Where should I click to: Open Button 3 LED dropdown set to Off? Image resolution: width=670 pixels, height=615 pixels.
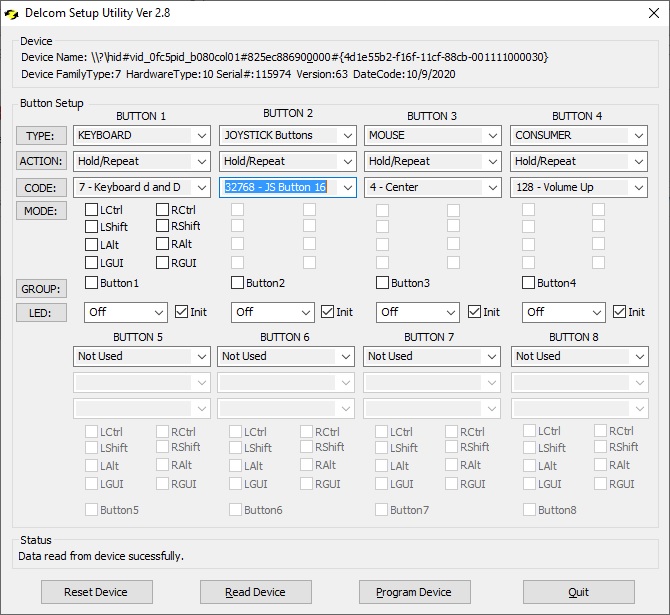(x=418, y=312)
